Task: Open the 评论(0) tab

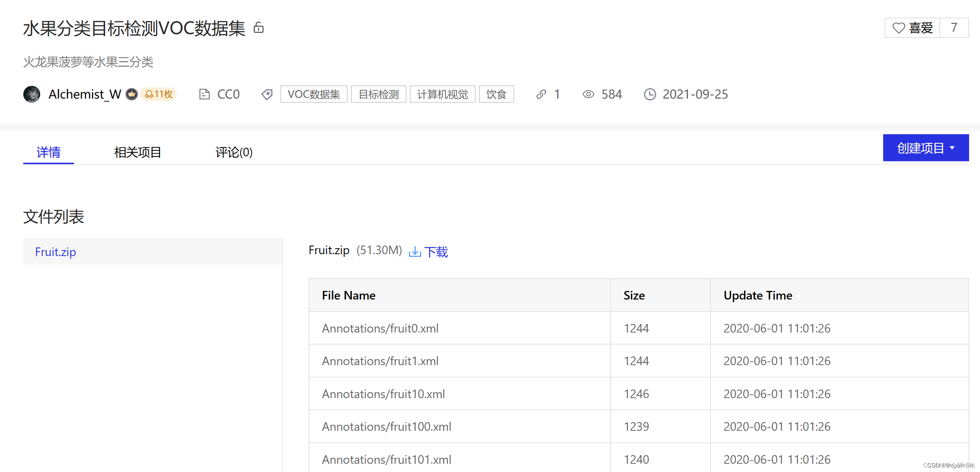Action: coord(233,152)
